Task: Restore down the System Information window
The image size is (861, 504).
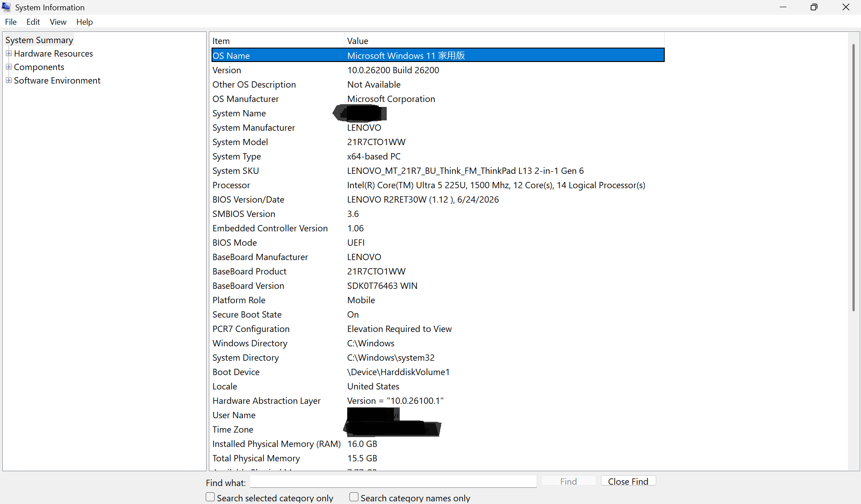Action: [x=814, y=7]
